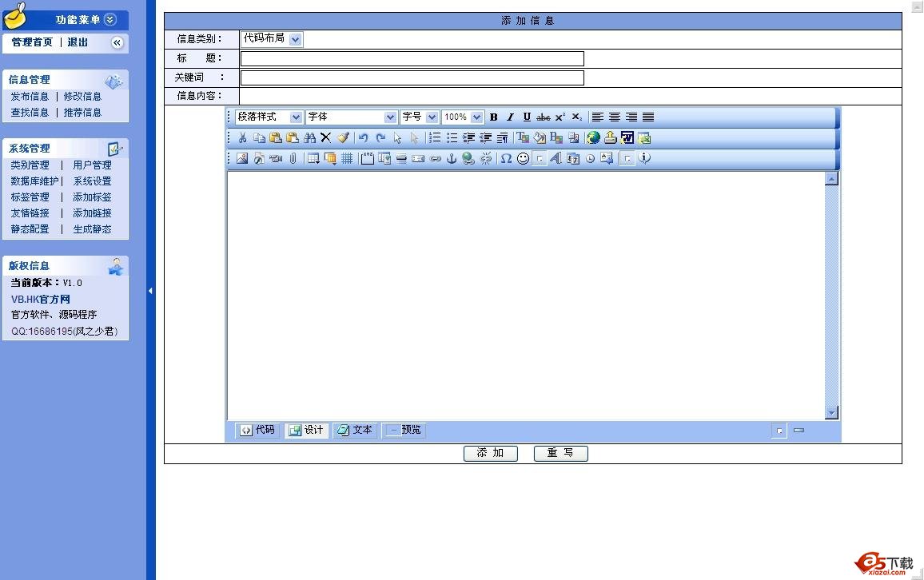
Task: Click the binoculars find and replace icon
Action: coord(309,137)
